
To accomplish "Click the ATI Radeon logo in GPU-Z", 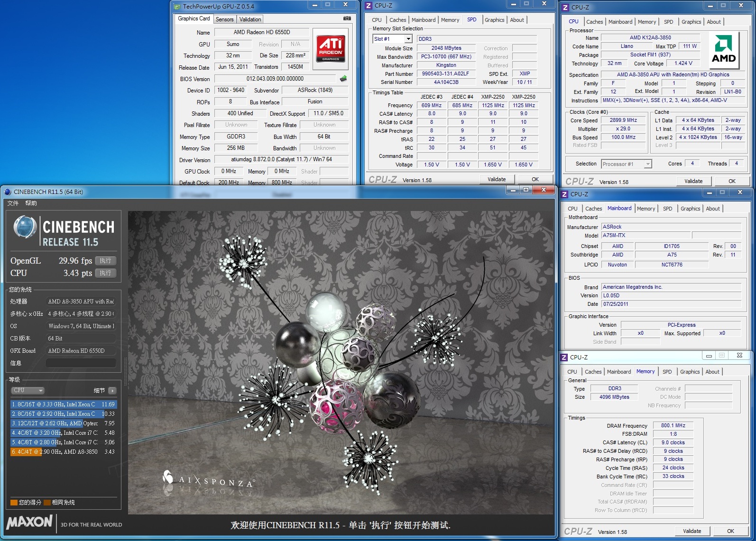I will pyautogui.click(x=330, y=48).
